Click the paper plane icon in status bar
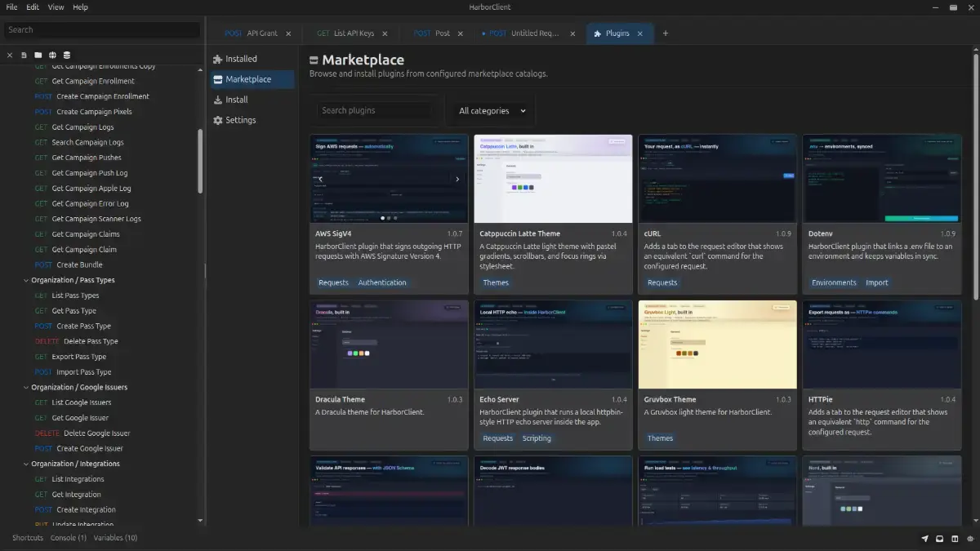Viewport: 980px width, 551px height. (x=925, y=539)
